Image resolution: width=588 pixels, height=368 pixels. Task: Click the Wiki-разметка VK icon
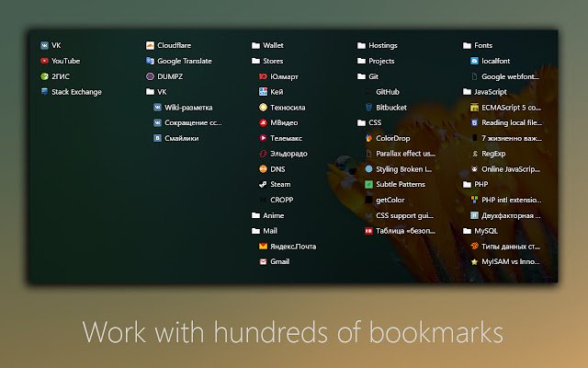coord(157,108)
